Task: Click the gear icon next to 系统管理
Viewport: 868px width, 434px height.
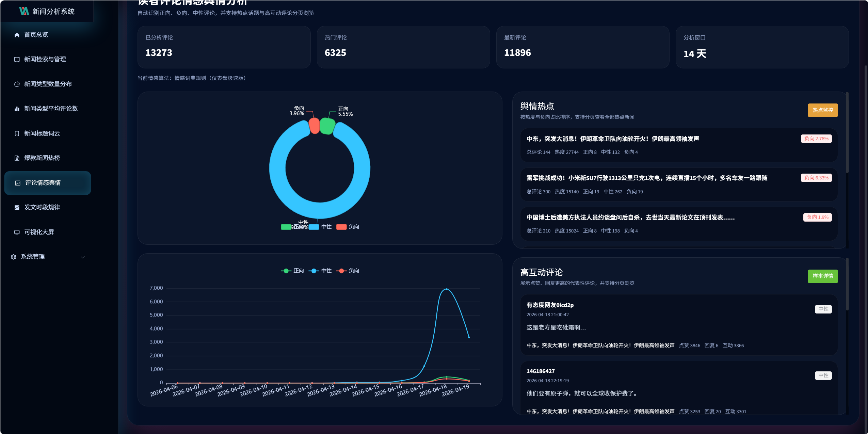Action: tap(14, 257)
